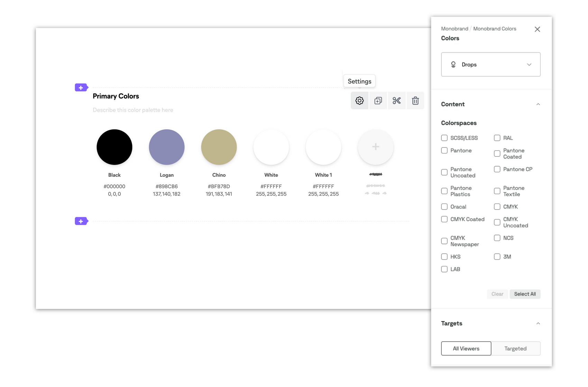Click RGB value 191, 183, 141
588x387 pixels.
coord(219,194)
